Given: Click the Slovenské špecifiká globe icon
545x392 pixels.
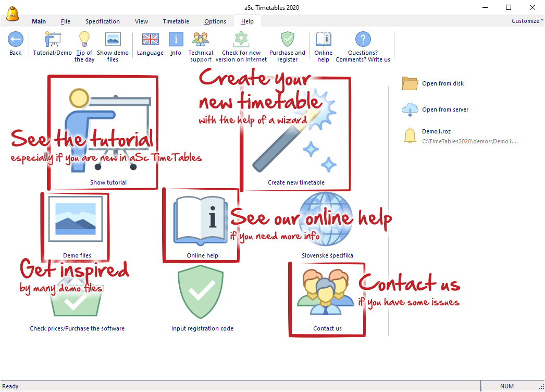Looking at the screenshot, I should coord(326,219).
